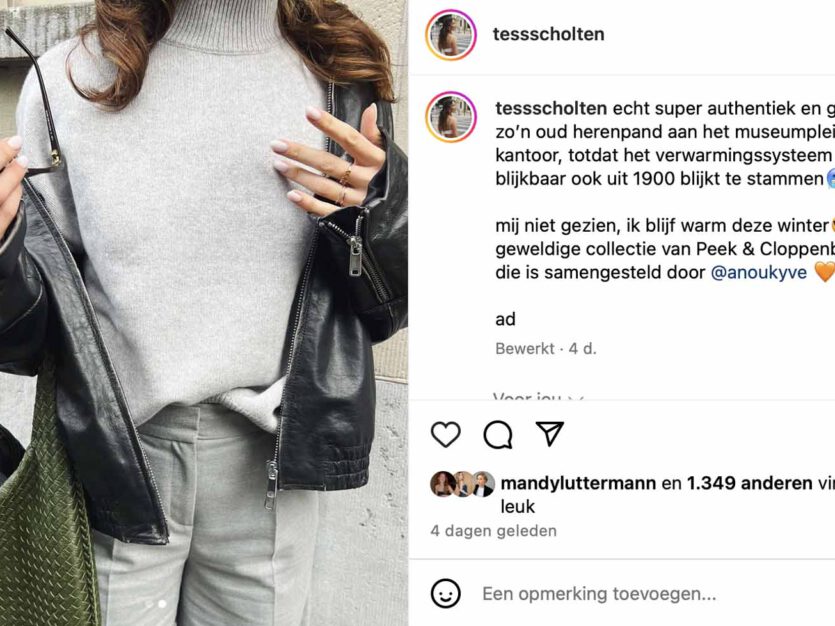Open the tessscholten username link in the caption
Viewport: 835px width, 626px height.
[551, 108]
